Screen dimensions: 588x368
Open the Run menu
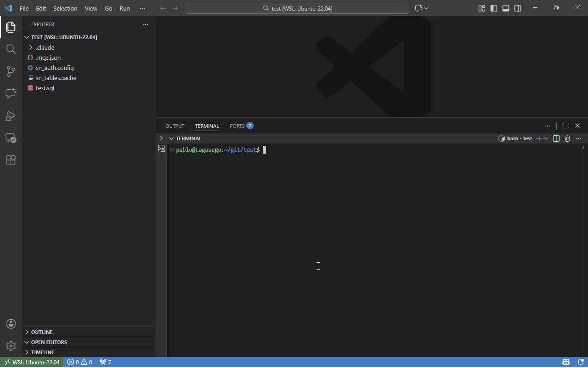click(124, 8)
